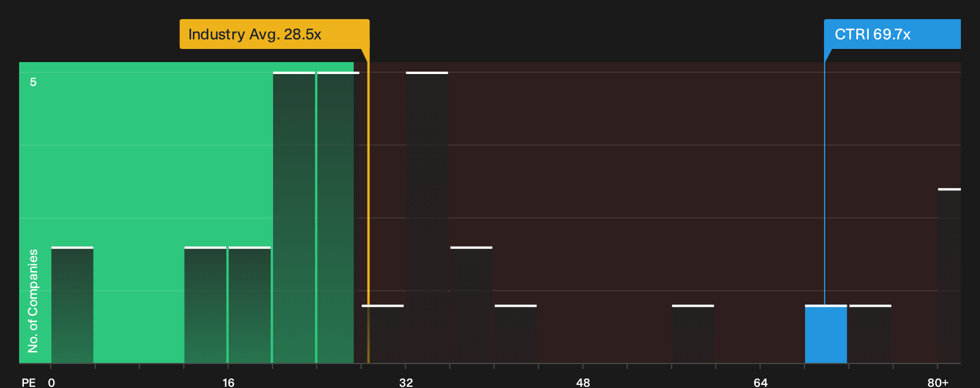Click the x-axis label 32

[x=406, y=383]
